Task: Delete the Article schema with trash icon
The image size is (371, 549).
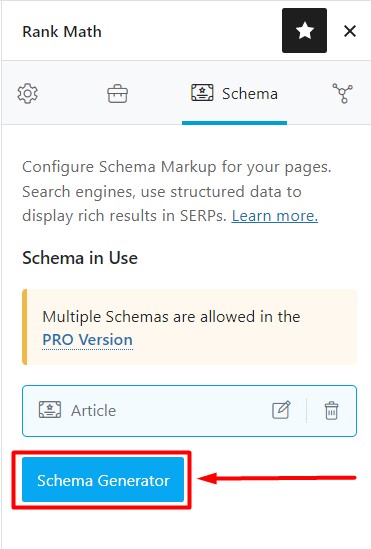Action: (x=331, y=410)
